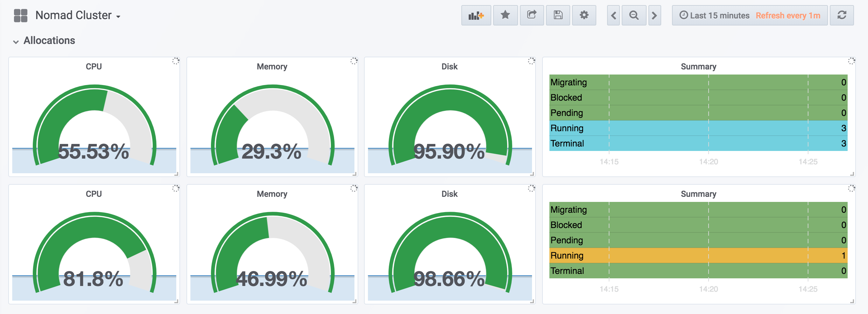This screenshot has width=868, height=314.
Task: Refresh the dashboard now
Action: coord(841,16)
